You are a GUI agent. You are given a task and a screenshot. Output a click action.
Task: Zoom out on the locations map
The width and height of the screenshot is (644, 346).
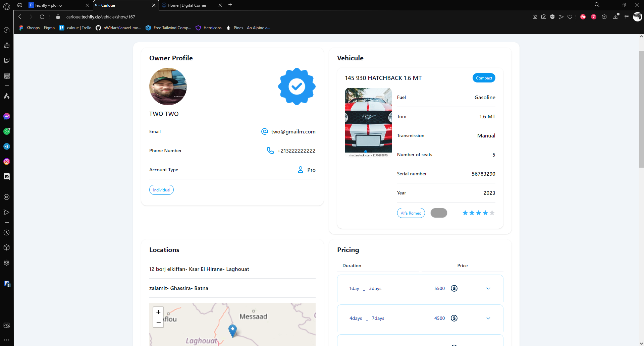tap(158, 322)
